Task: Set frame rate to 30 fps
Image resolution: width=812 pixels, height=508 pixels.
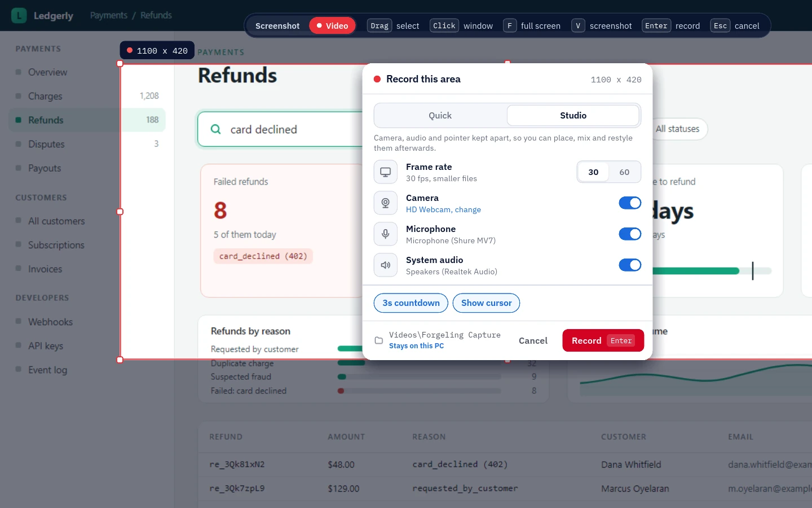Action: (593, 172)
